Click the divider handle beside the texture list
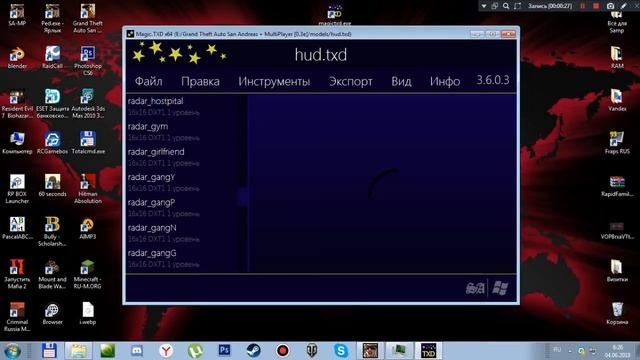The image size is (640, 360). point(243,197)
